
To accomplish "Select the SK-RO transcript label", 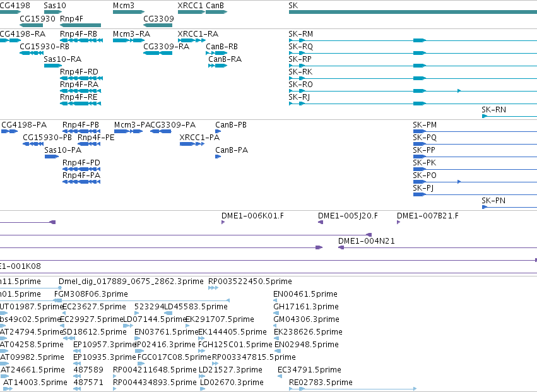I will click(x=301, y=85).
